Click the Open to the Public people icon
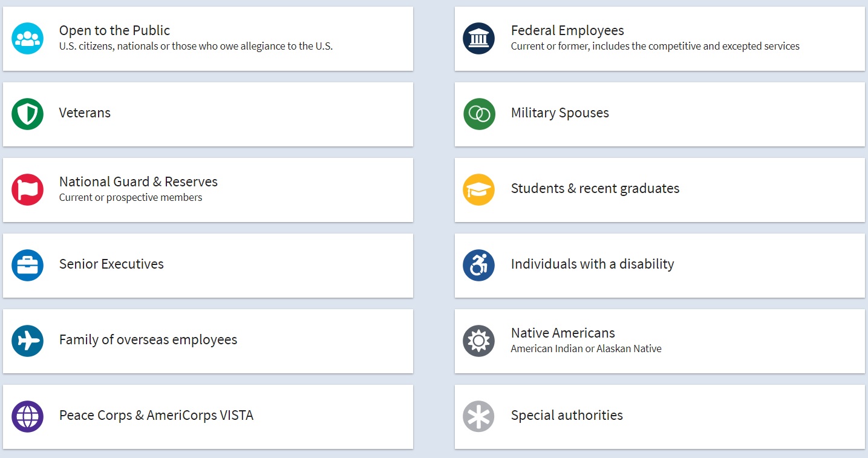Screen dimensions: 868x458 tap(27, 38)
